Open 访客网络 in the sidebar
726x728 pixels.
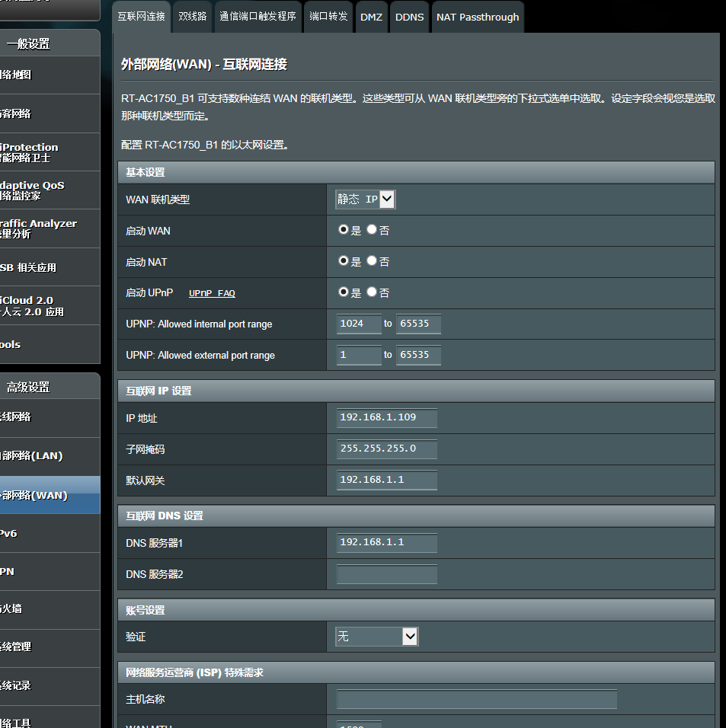coord(50,113)
